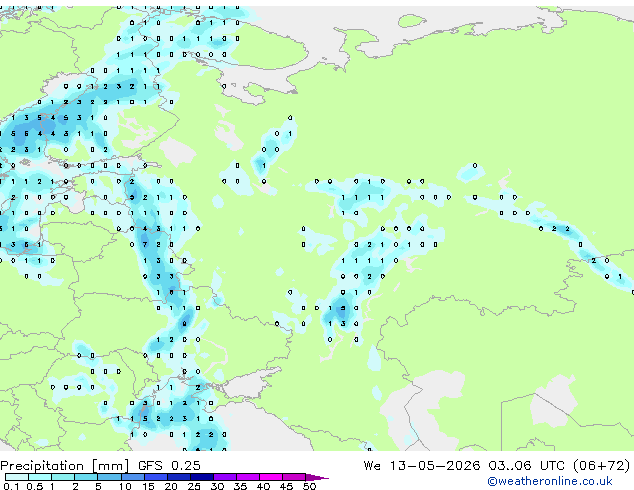
Task: Click the 'Precipitation [mm]' title text
Action: [65, 466]
